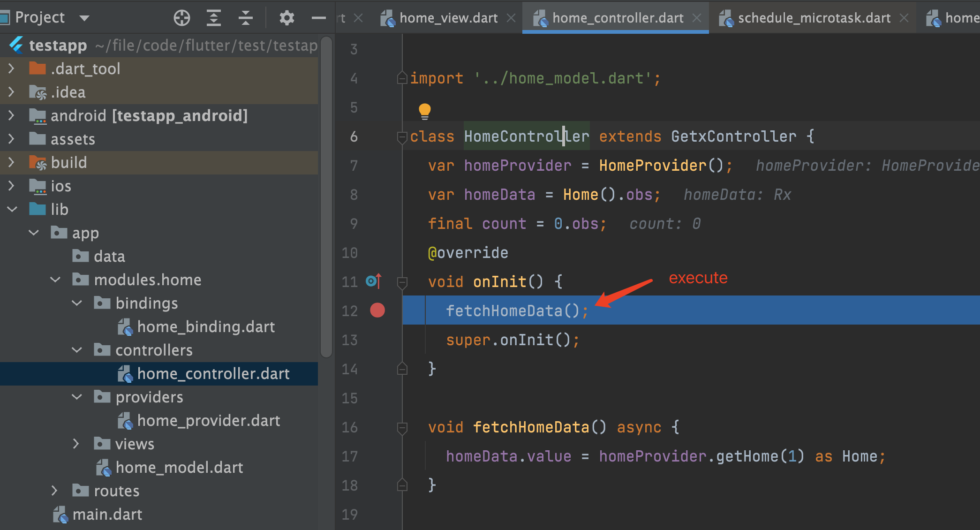Select home_controller.dart in project tree
The height and width of the screenshot is (530, 980).
(x=159, y=373)
